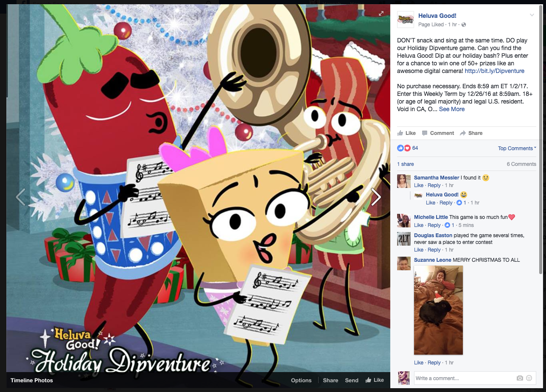Click the public globe audience icon
546x392 pixels.
pyautogui.click(x=464, y=25)
